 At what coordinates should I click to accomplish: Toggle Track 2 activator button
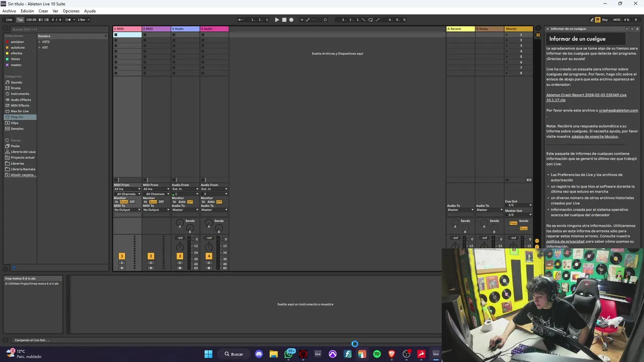(150, 256)
